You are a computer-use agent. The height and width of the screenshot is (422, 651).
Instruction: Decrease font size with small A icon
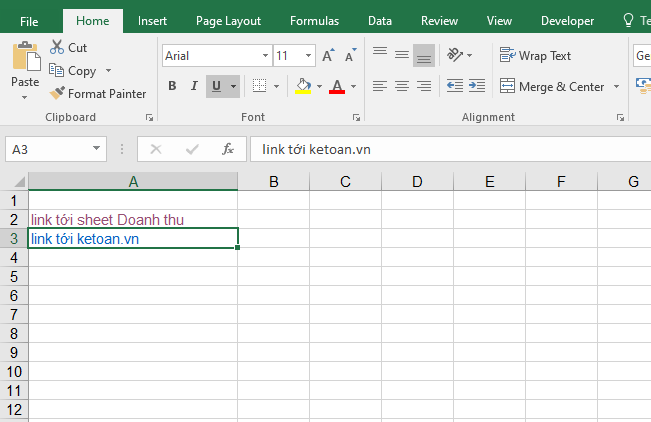point(350,55)
